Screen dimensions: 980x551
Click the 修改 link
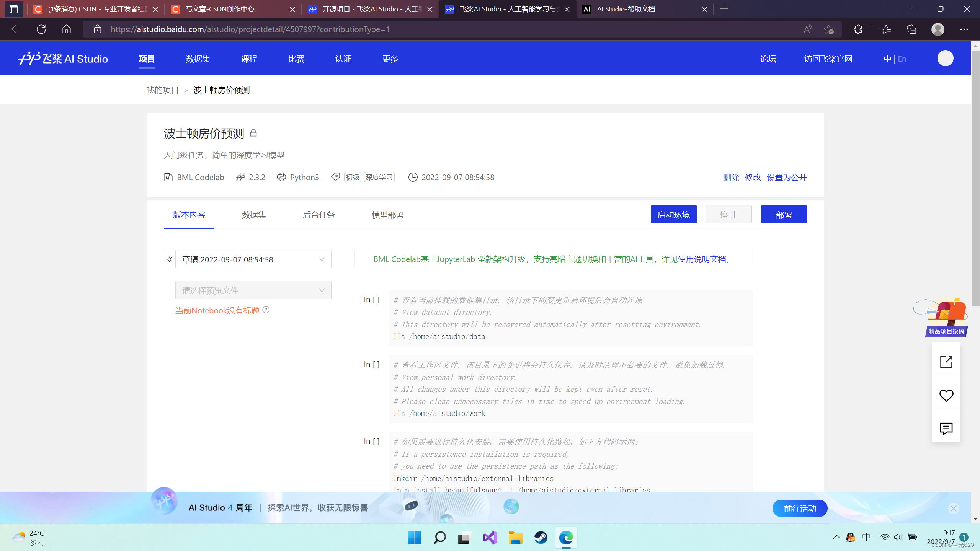click(x=753, y=177)
